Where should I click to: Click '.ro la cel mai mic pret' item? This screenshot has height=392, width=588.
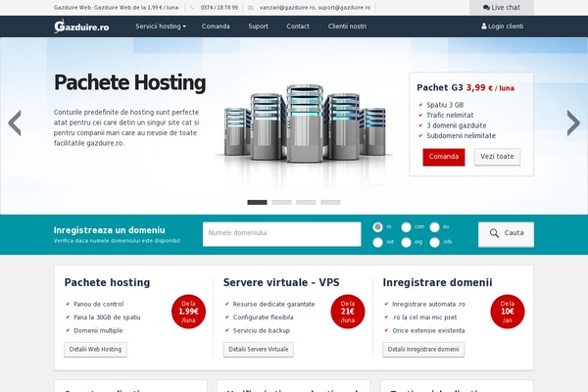point(424,318)
